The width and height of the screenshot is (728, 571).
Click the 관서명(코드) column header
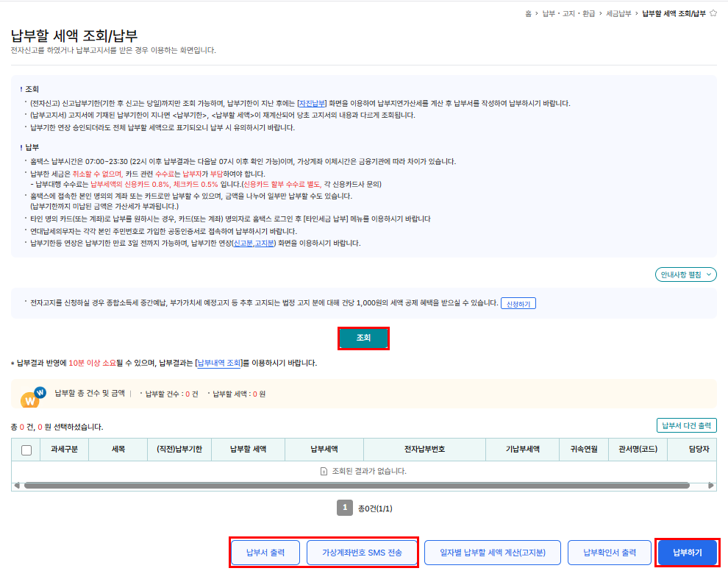[638, 450]
